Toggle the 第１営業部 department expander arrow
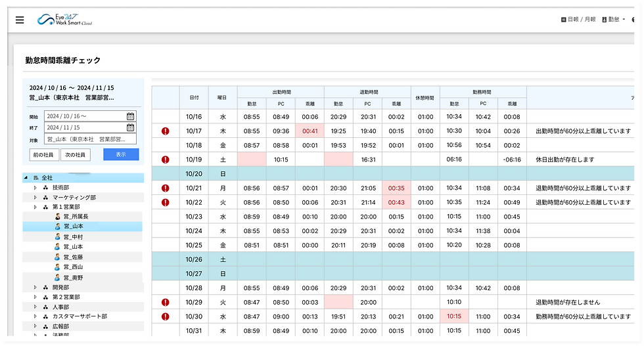This screenshot has height=346, width=644. coord(35,207)
